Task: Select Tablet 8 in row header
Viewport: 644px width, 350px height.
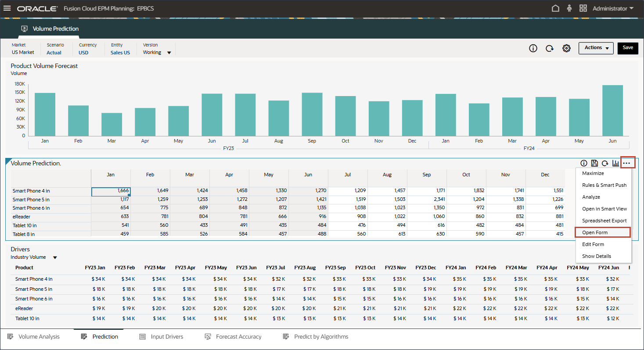Action: click(51, 234)
